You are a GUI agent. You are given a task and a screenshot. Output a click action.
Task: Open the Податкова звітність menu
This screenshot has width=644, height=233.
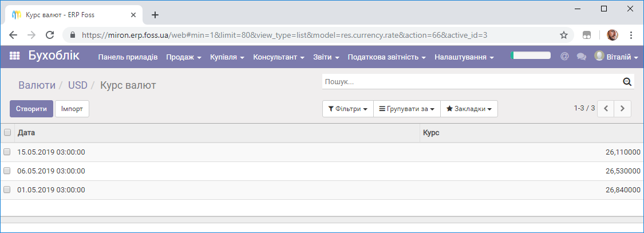pos(387,57)
